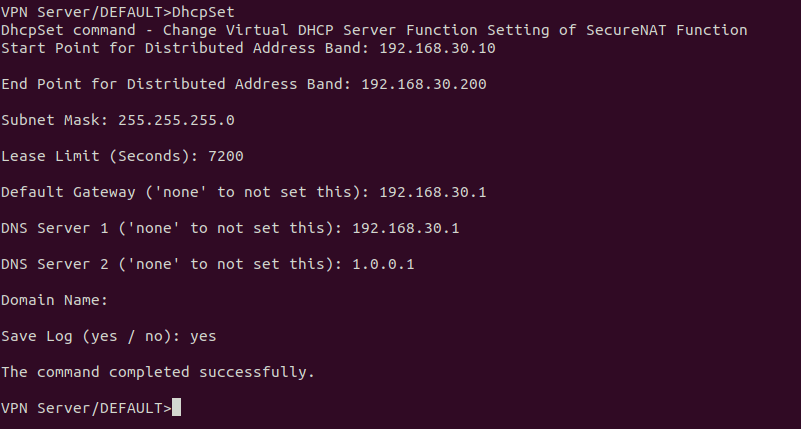Viewport: 801px width, 429px height.
Task: Click the Default Gateway value 192.168.30.1
Action: [433, 192]
